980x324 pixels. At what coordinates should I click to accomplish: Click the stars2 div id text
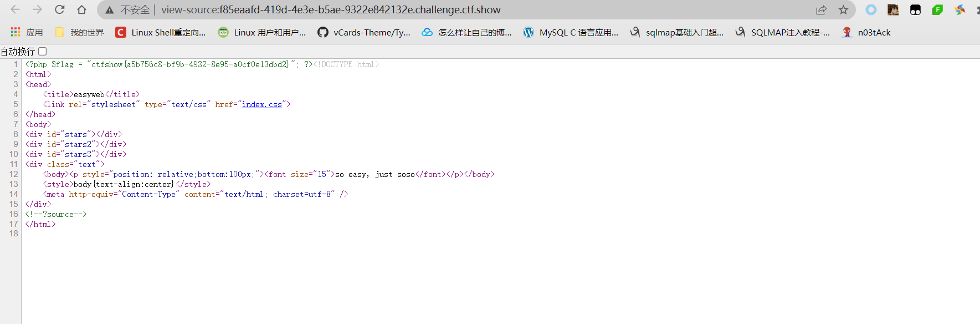click(x=78, y=144)
